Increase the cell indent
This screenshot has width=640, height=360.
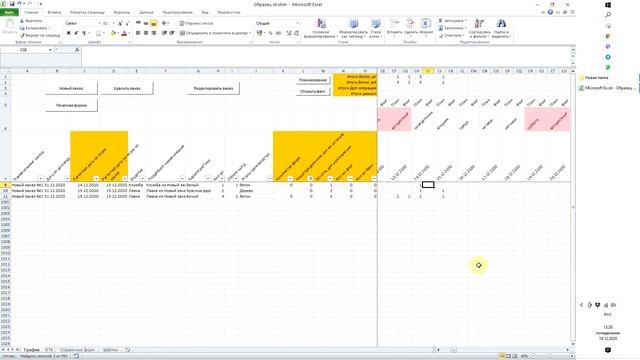tap(172, 33)
